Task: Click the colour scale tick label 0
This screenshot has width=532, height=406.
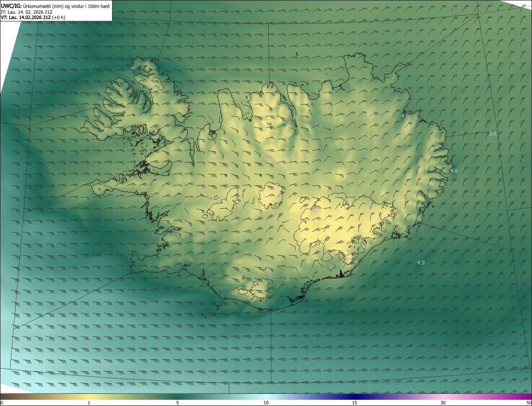Action: pos(2,403)
